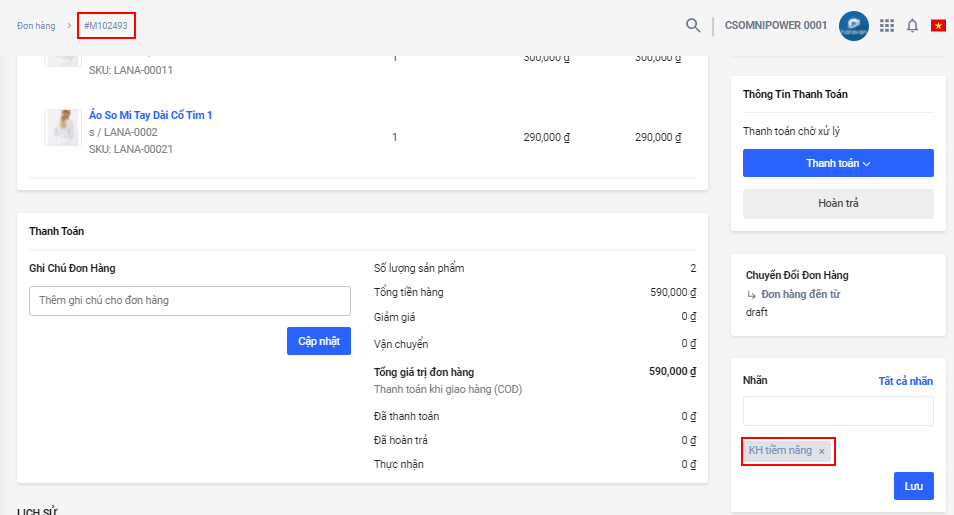
Task: Click the Vietnam flag language icon
Action: tap(938, 25)
